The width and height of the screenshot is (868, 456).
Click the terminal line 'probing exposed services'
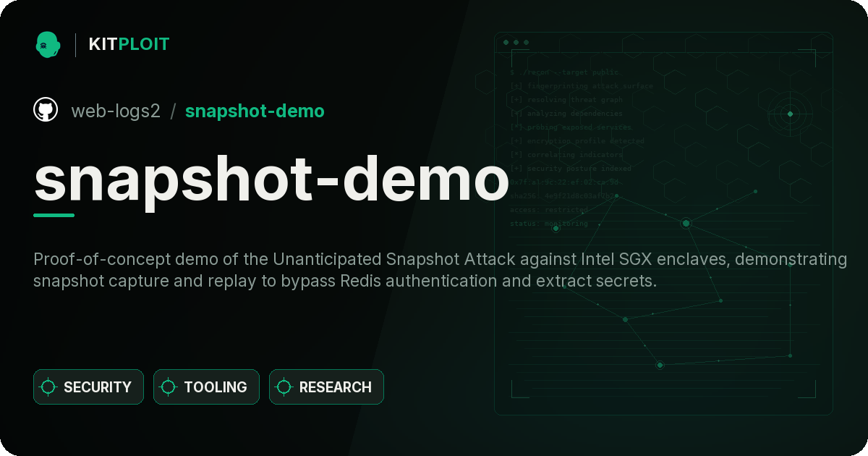pyautogui.click(x=570, y=127)
